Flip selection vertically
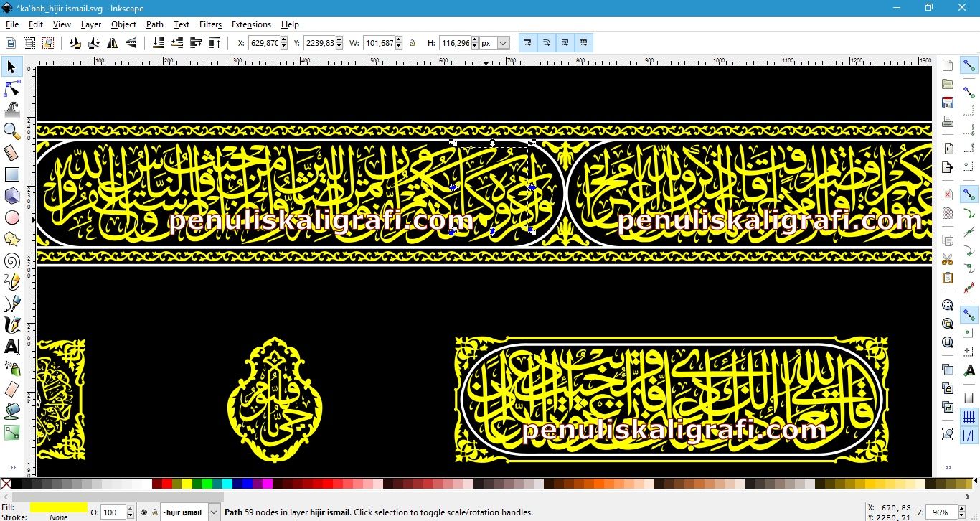Viewport: 980px width, 521px height. click(131, 43)
